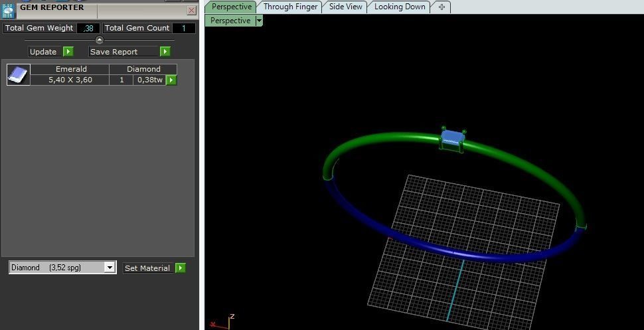Click the green arrow in the Emerald row
Screen dimensions: 644x330
coord(171,80)
